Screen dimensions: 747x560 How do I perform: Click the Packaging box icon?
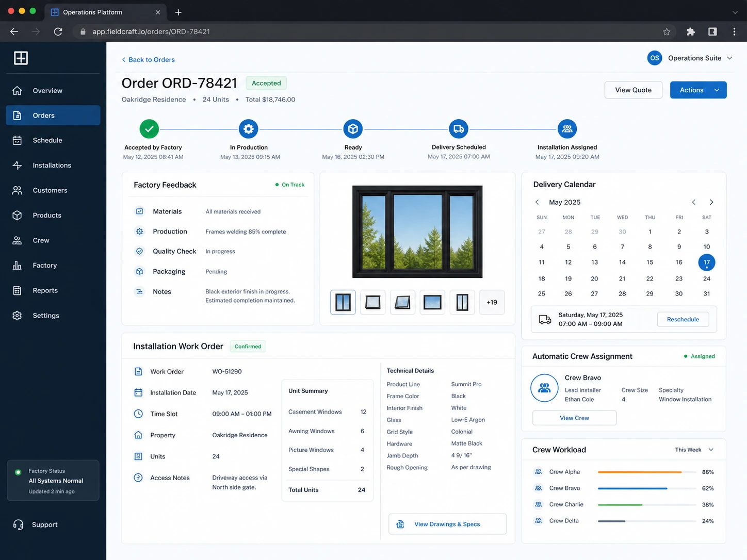(x=139, y=271)
